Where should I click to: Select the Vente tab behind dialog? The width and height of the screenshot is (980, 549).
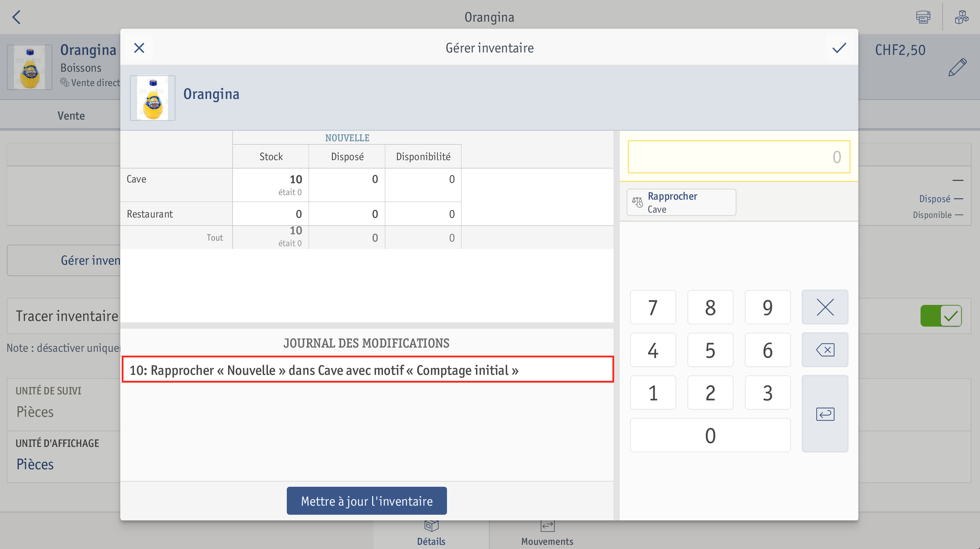[71, 116]
